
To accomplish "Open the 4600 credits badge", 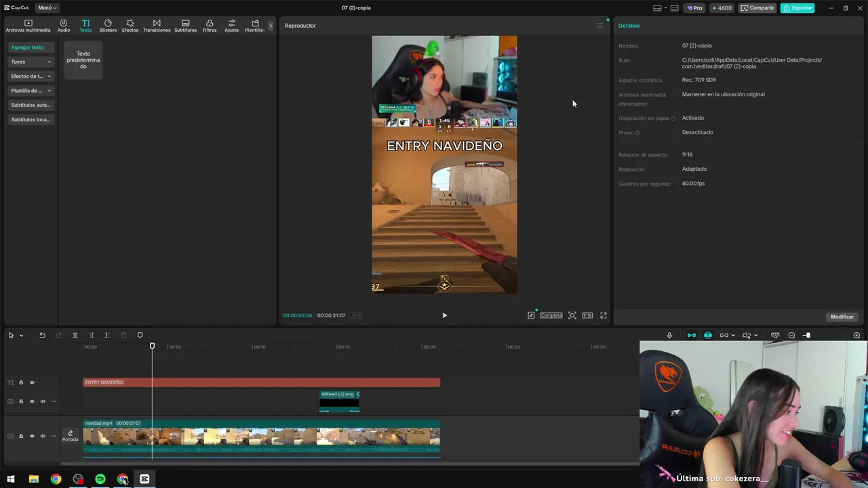I will (722, 8).
